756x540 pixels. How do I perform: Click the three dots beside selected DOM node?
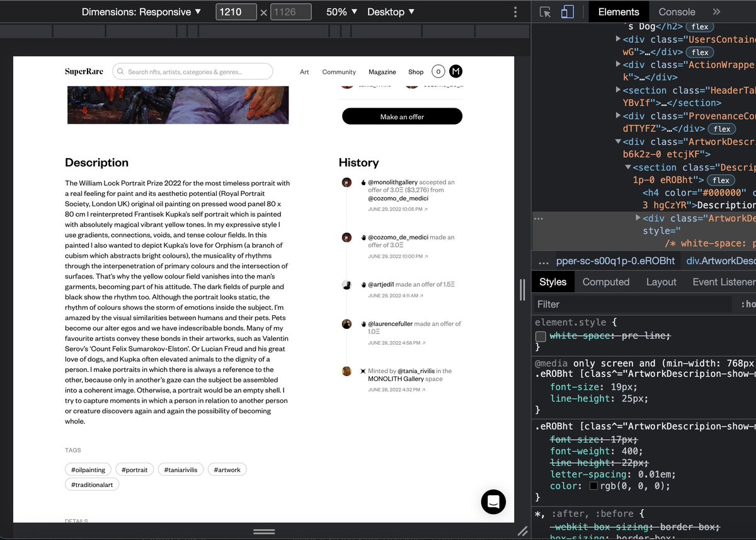pyautogui.click(x=538, y=219)
